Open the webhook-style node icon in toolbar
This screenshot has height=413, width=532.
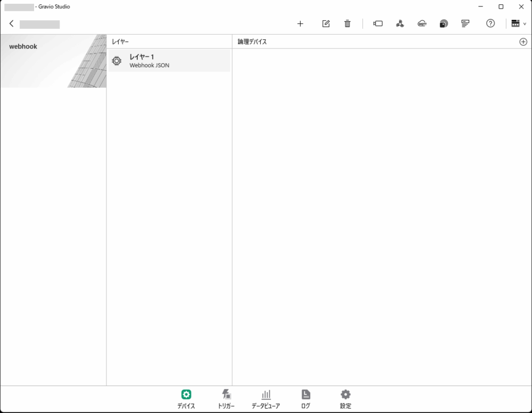point(400,23)
